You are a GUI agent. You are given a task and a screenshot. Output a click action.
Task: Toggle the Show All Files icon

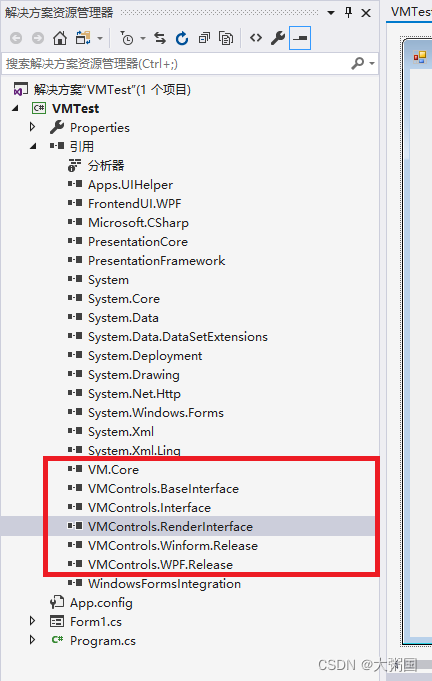point(226,38)
